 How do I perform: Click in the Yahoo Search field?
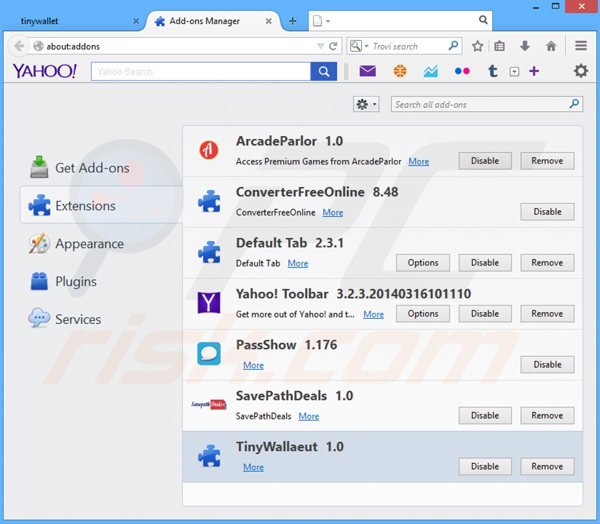(201, 72)
